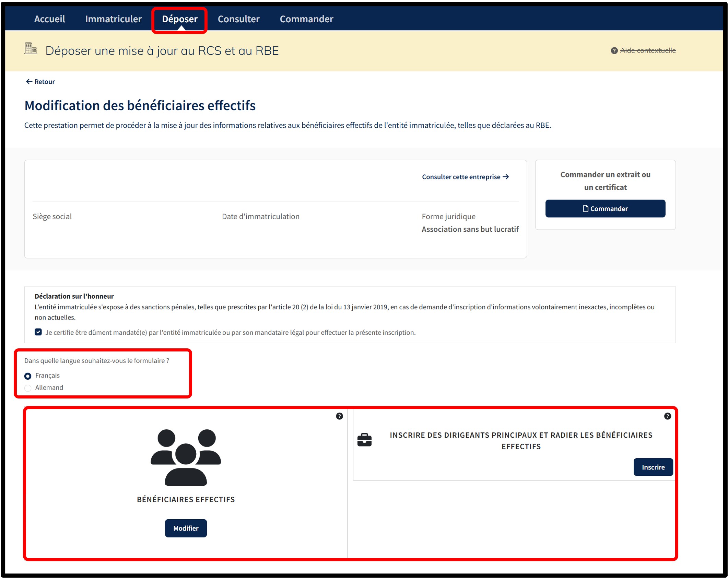Switch to the Commander top menu
The width and height of the screenshot is (728, 578).
click(306, 19)
